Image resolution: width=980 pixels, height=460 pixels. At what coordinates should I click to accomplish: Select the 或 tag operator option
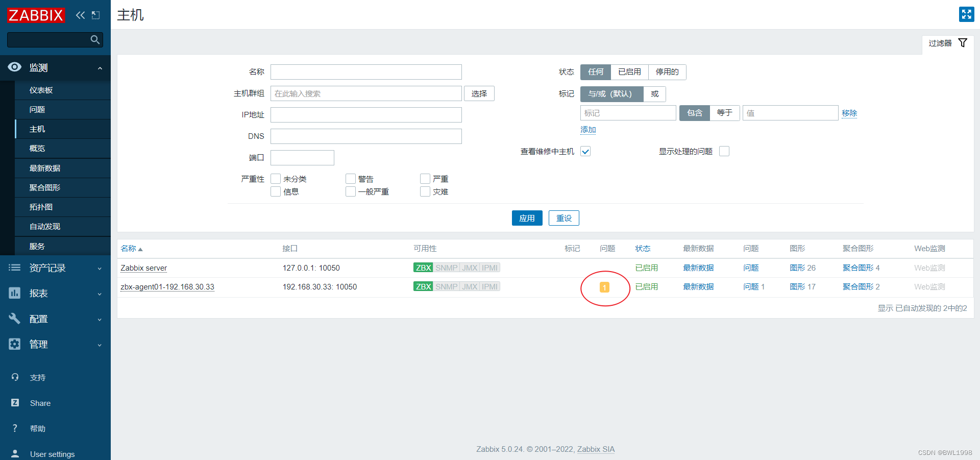pos(654,94)
